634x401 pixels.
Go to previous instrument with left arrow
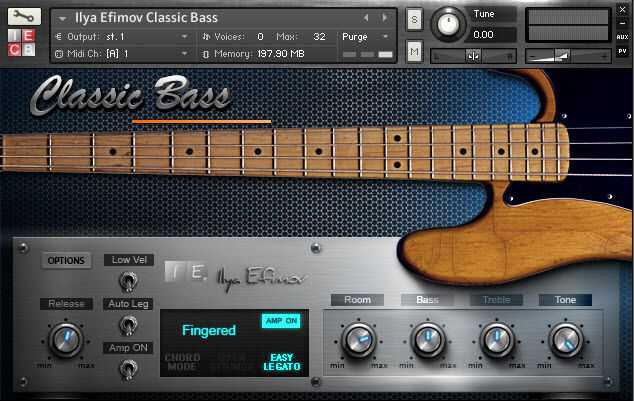click(366, 18)
